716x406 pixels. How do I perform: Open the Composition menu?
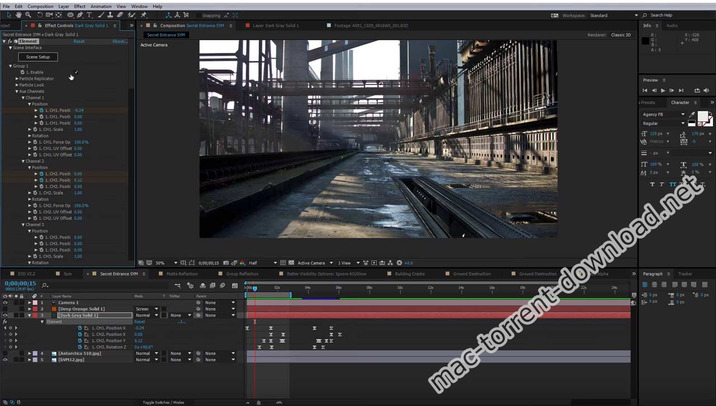[x=41, y=5]
